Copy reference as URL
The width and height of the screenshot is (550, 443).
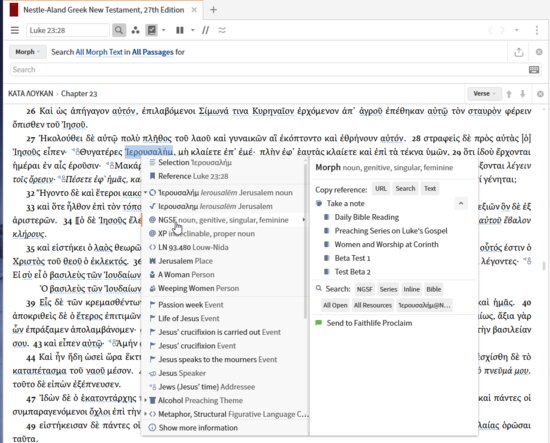coord(381,189)
